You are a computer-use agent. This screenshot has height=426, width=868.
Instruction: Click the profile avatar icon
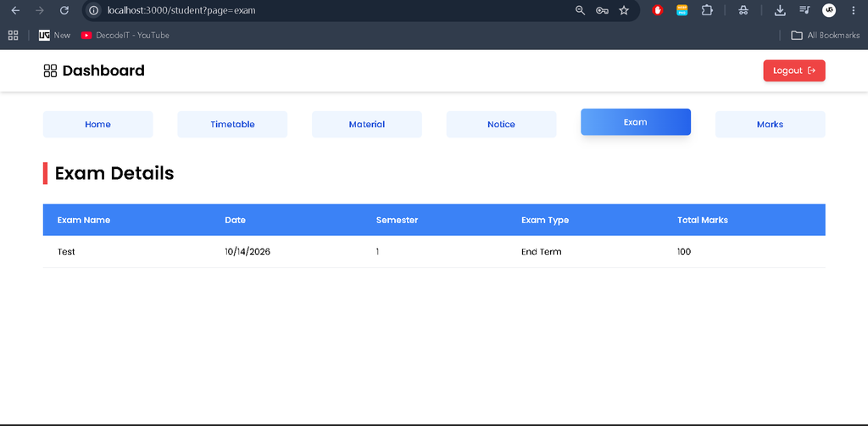[829, 10]
